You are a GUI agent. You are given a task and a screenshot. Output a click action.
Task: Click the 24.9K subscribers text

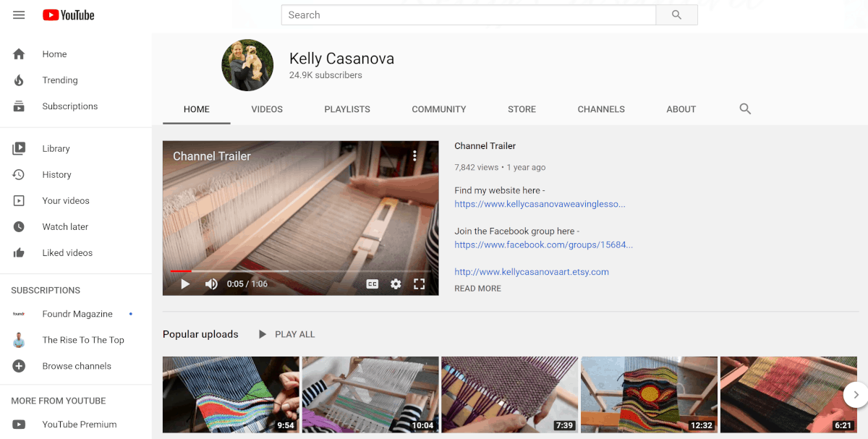coord(325,75)
